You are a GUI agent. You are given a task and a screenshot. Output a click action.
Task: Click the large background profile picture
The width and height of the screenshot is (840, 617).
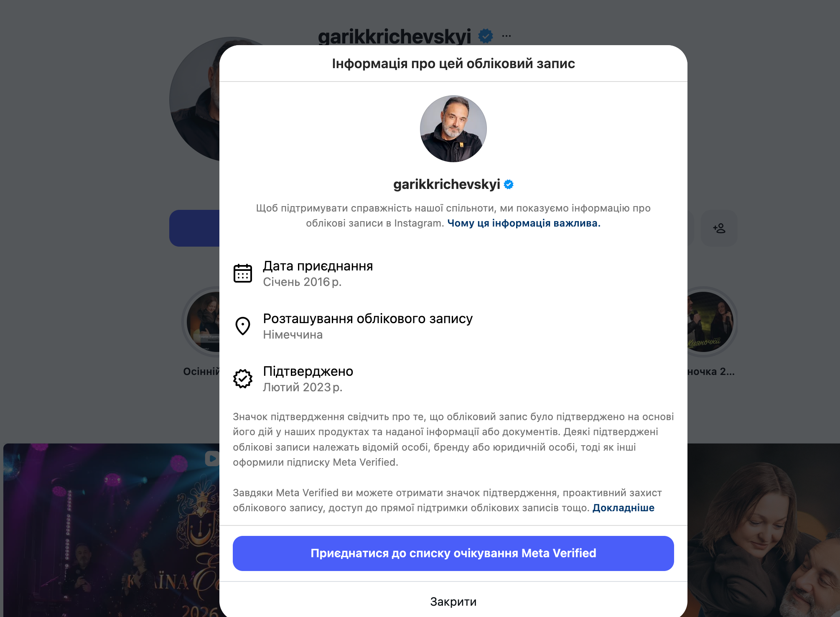pyautogui.click(x=194, y=99)
